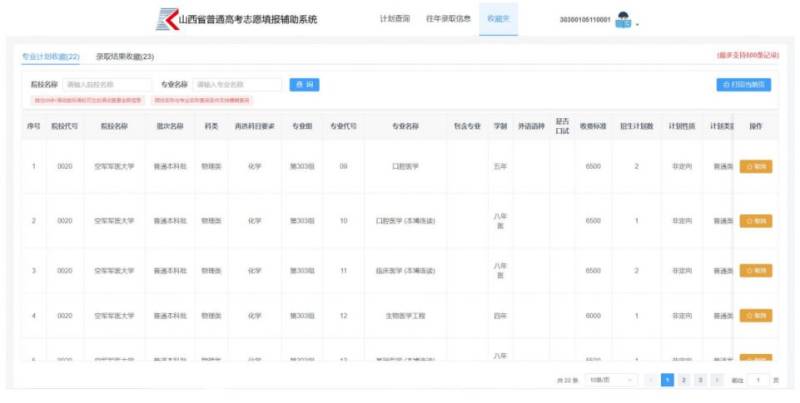Go to page 2
Image resolution: width=800 pixels, height=403 pixels.
684,380
